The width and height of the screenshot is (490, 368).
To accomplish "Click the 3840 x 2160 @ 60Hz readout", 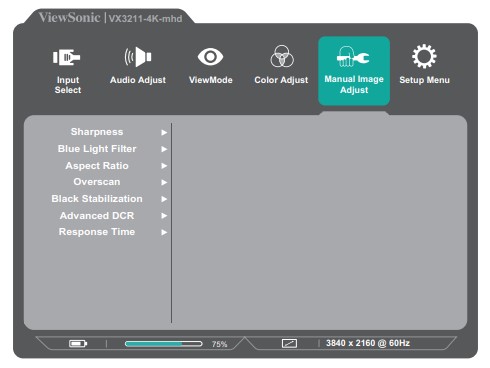I will [x=368, y=343].
